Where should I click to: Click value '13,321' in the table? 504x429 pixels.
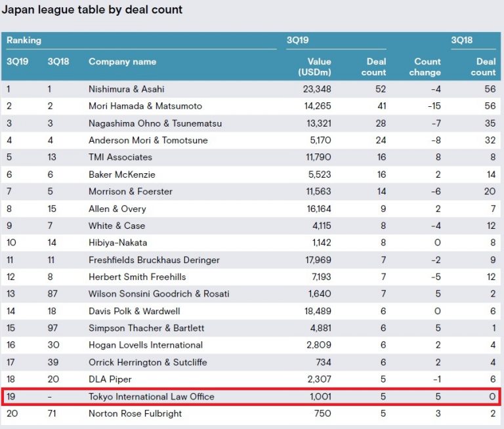[319, 123]
